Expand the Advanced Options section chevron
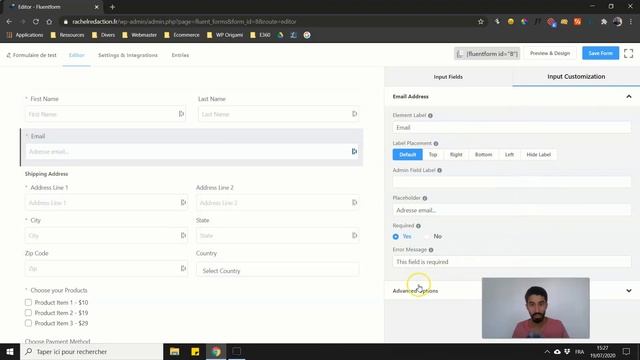 (629, 291)
